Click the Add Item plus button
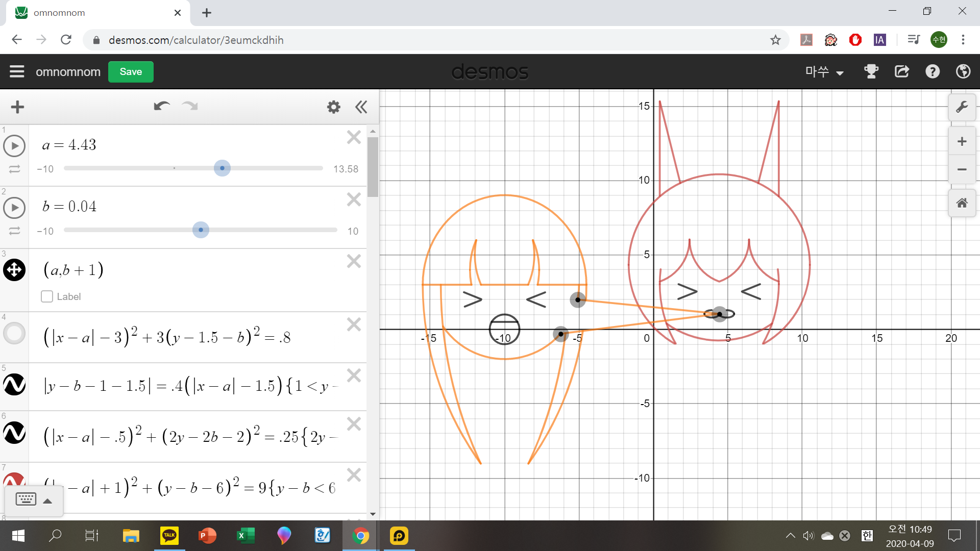 (x=17, y=107)
